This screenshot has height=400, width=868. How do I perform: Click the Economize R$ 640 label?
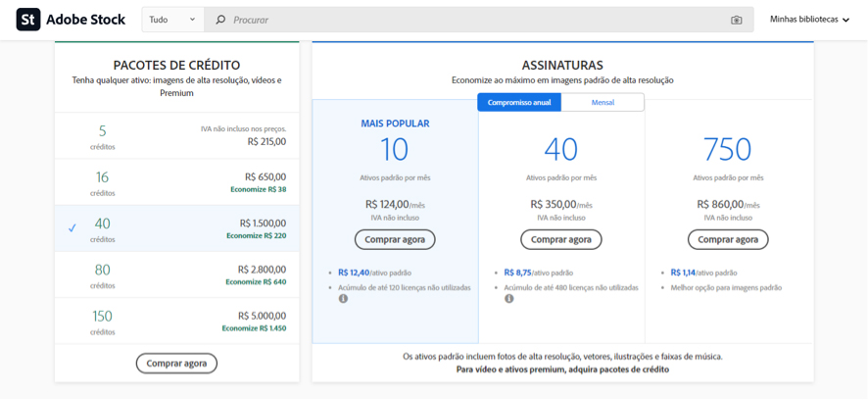256,282
